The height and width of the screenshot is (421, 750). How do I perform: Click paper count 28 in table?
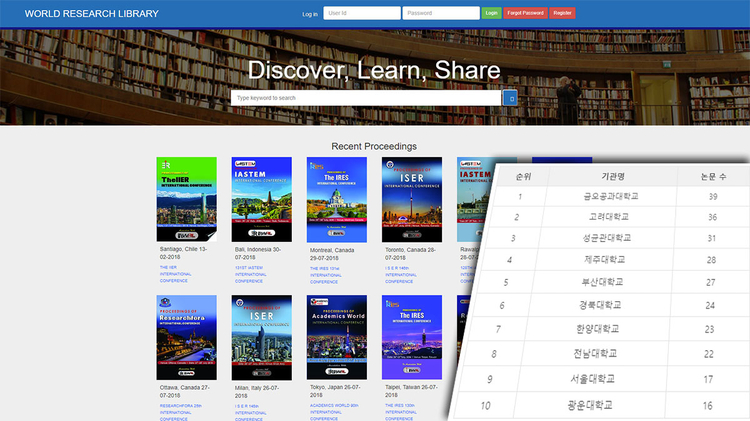(711, 260)
